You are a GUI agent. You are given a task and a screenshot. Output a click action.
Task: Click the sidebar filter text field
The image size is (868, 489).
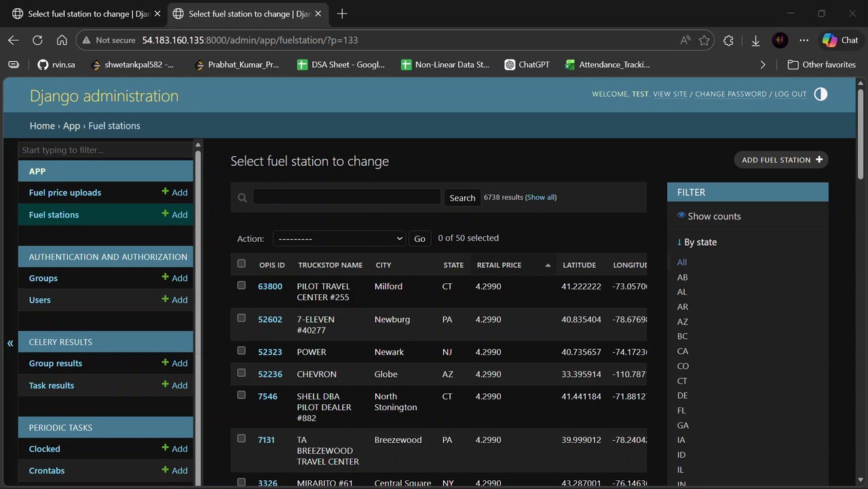point(106,150)
